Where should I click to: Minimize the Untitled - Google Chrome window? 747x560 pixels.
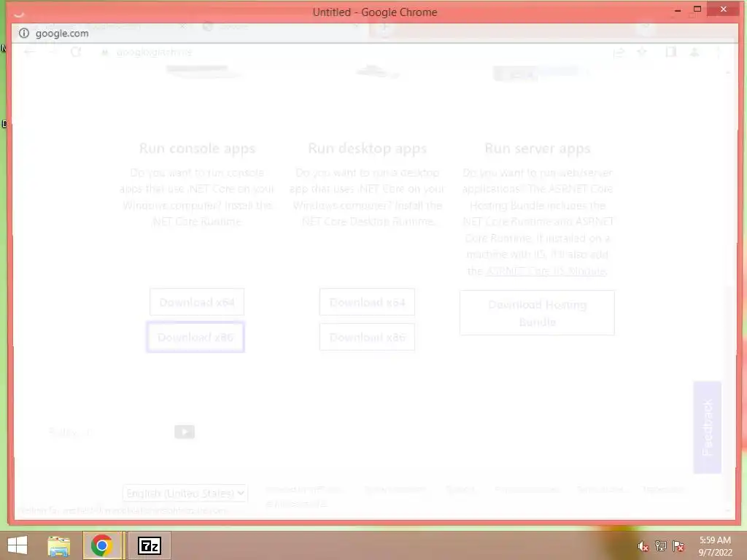click(678, 10)
